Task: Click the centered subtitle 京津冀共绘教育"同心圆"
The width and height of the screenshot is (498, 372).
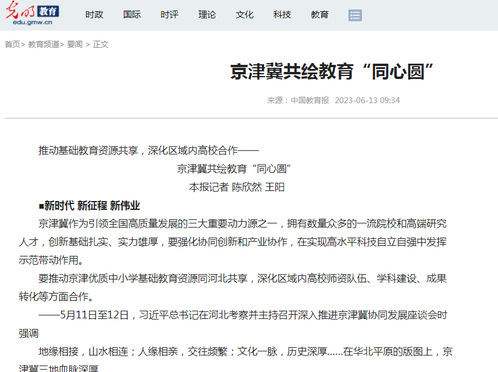Action: click(x=234, y=169)
